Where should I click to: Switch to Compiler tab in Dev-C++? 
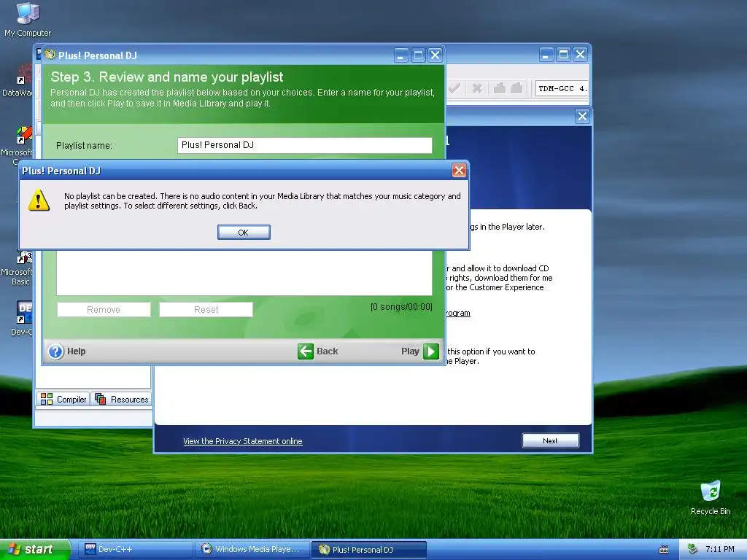63,399
